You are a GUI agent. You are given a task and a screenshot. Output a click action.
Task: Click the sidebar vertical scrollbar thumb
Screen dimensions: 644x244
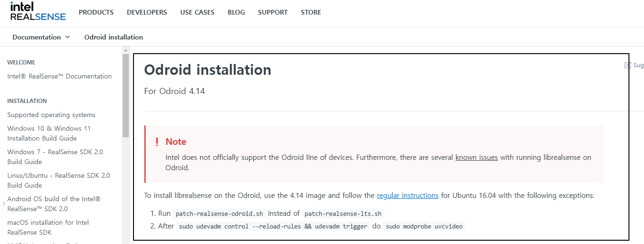126,95
